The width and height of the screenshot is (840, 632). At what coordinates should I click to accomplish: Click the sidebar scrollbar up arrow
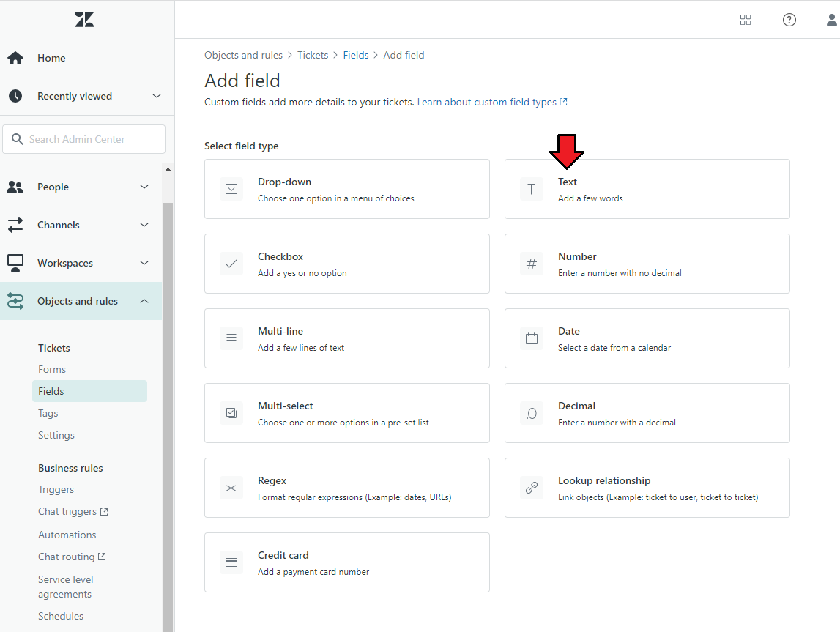168,169
